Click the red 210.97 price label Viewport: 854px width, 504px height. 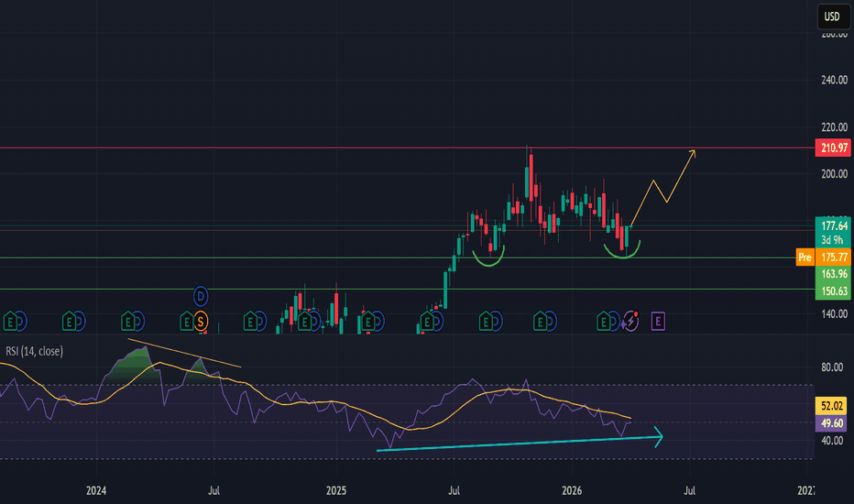(x=833, y=148)
